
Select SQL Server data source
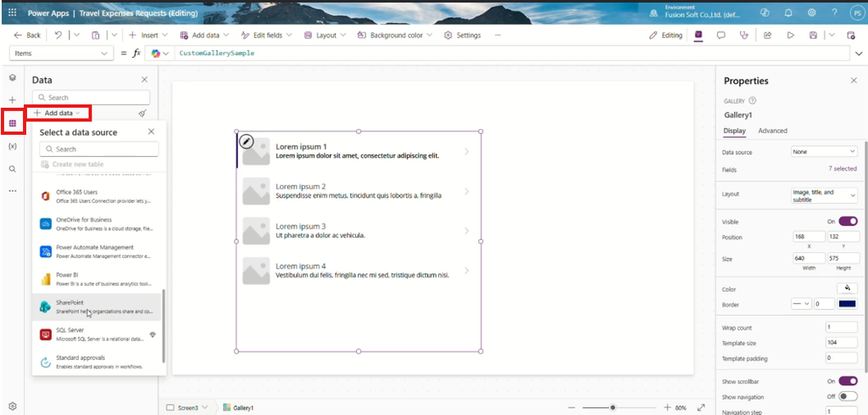[97, 334]
